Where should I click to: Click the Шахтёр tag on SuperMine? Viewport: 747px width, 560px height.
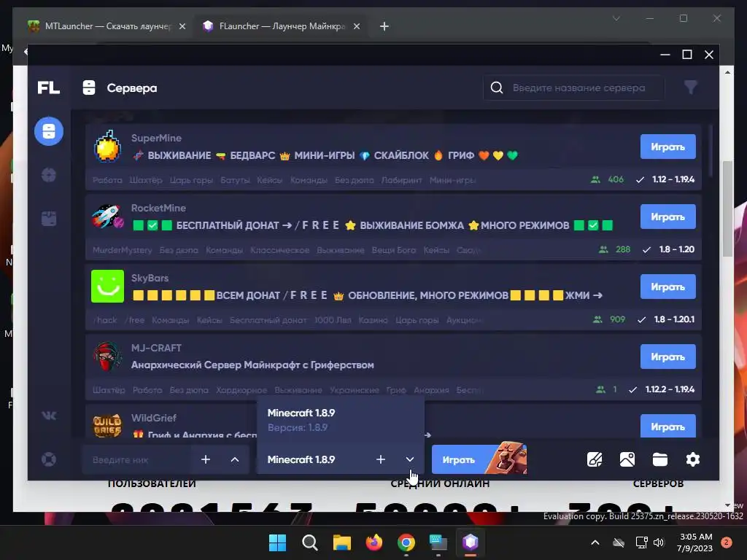[x=146, y=180]
